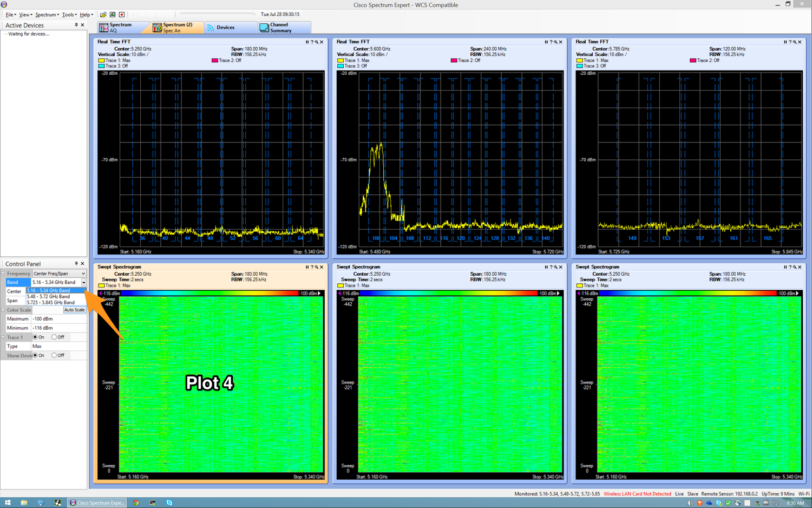Set Show Devices to Off
Viewport: 812px width, 508px height.
[x=54, y=355]
